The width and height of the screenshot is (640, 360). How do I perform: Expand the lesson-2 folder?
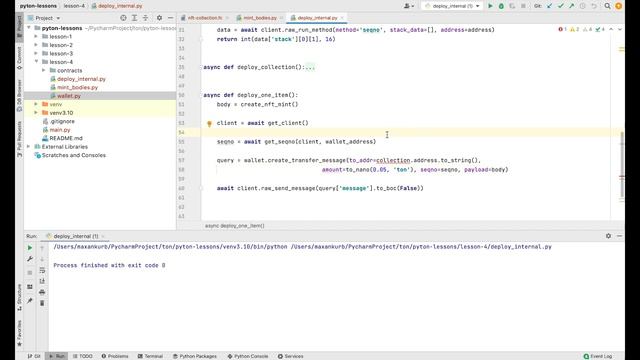tap(36, 45)
